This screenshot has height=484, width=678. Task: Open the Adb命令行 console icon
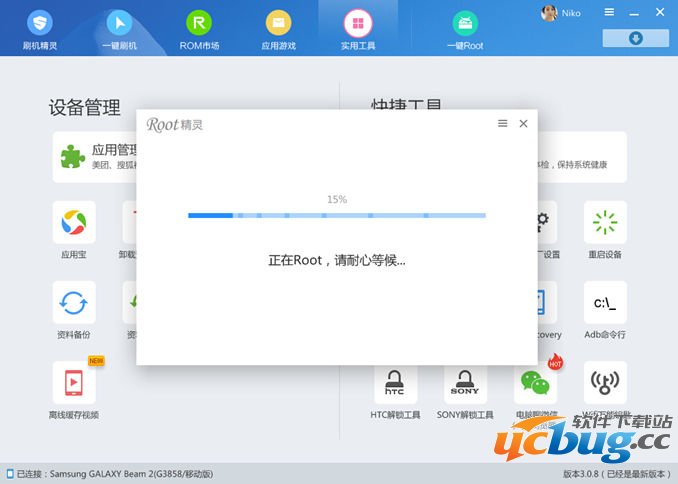(605, 310)
